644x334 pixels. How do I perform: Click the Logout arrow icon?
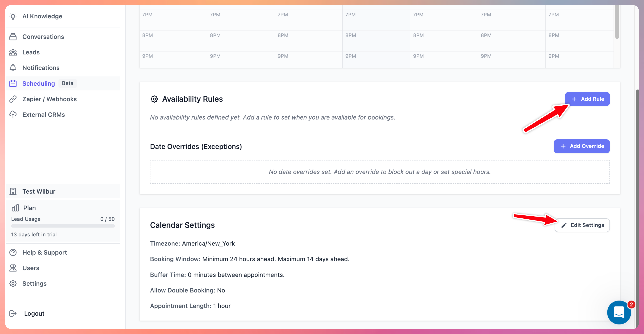click(13, 313)
